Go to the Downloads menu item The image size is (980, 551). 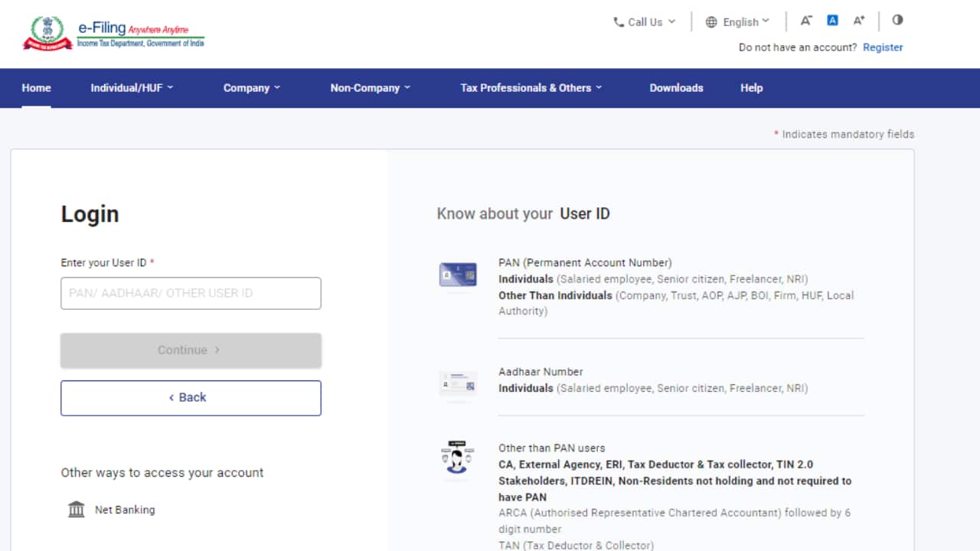tap(676, 88)
